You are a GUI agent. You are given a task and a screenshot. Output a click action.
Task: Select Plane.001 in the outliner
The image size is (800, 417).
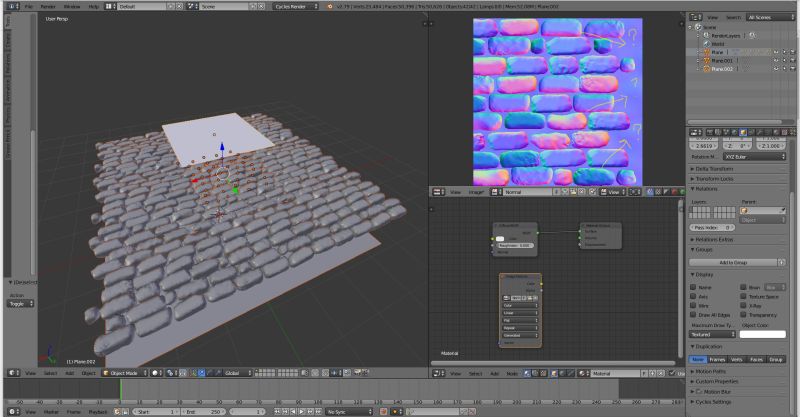pos(722,61)
